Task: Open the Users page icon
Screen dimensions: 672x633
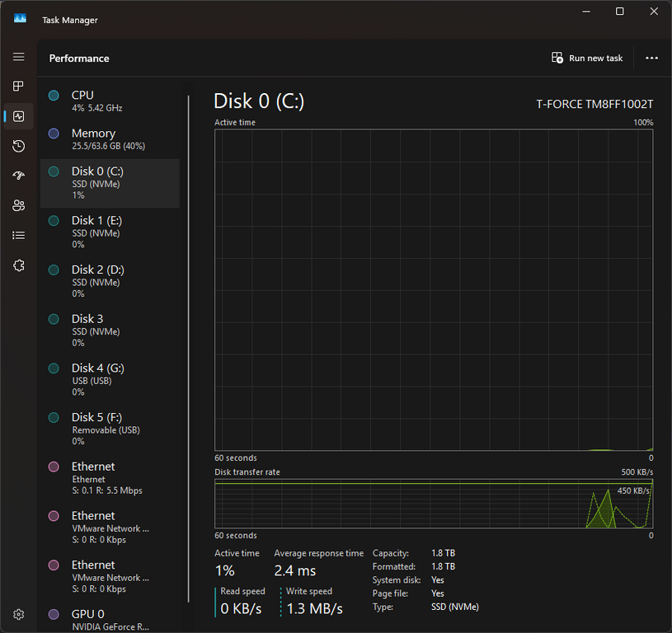Action: tap(18, 205)
